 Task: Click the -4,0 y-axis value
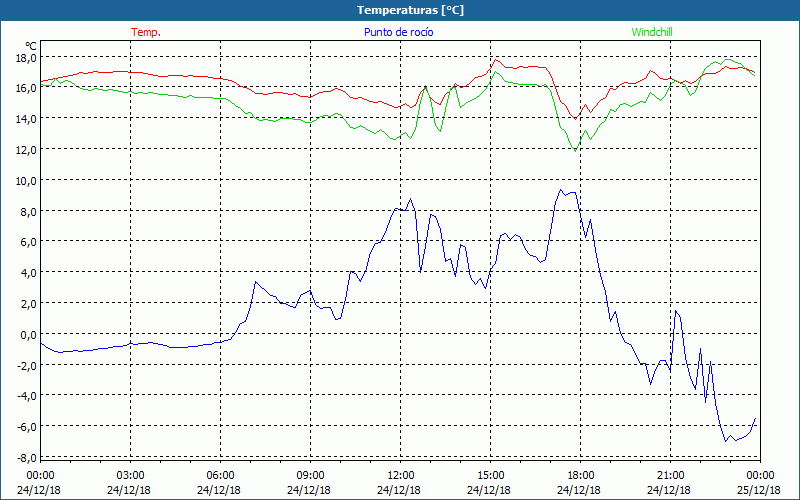click(x=26, y=396)
